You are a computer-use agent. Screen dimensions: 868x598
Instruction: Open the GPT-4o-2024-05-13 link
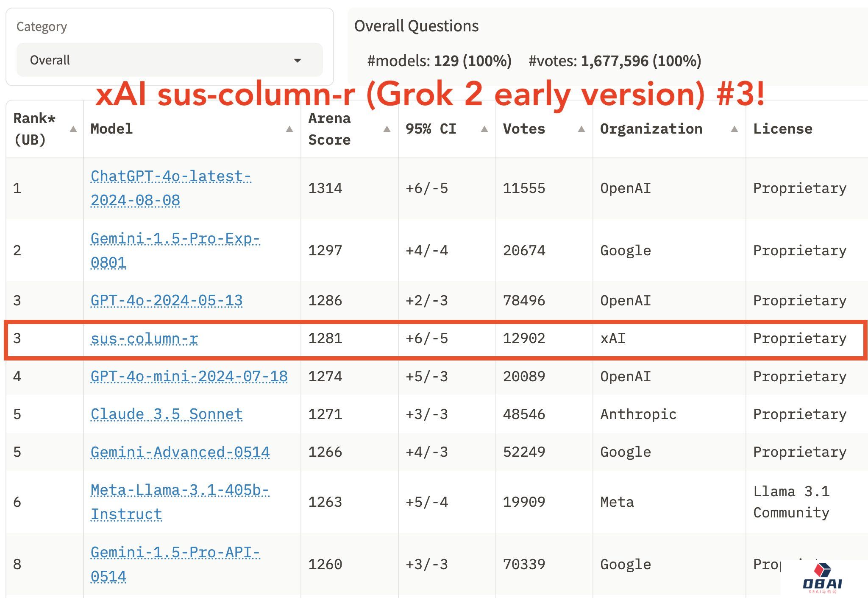(x=167, y=300)
